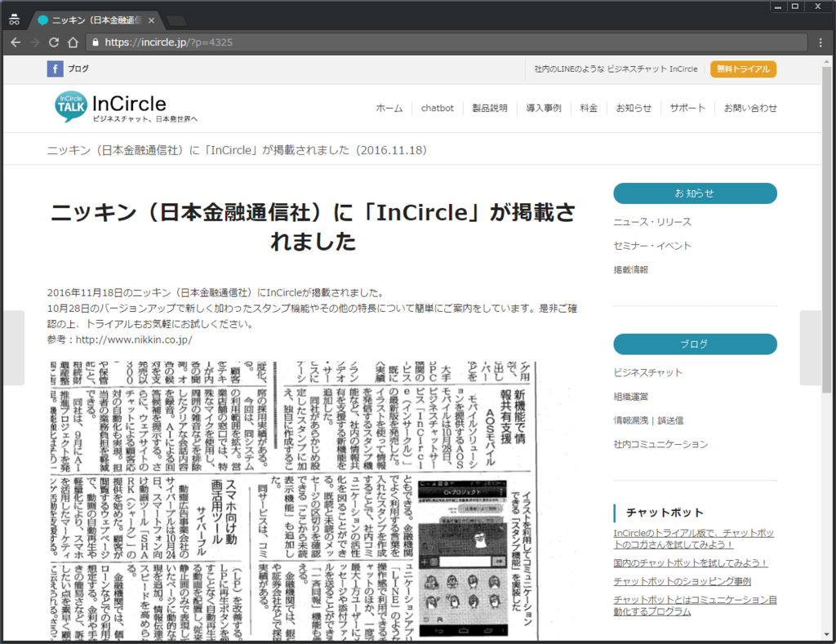
Task: Open the お問い合わせ menu item
Action: pyautogui.click(x=750, y=109)
